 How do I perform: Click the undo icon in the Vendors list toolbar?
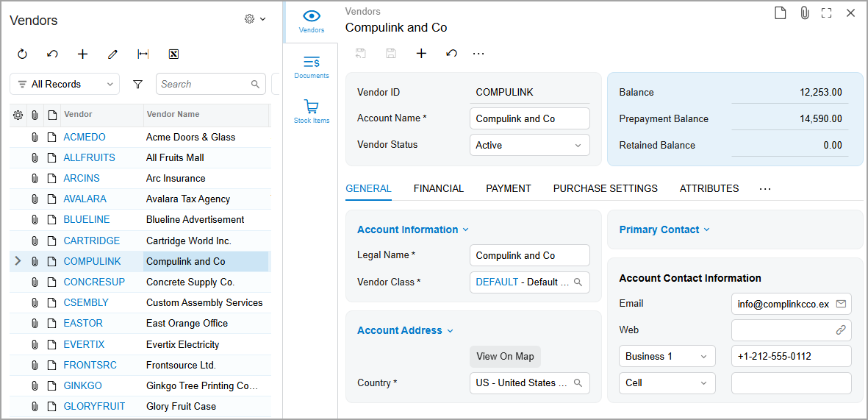(x=53, y=54)
